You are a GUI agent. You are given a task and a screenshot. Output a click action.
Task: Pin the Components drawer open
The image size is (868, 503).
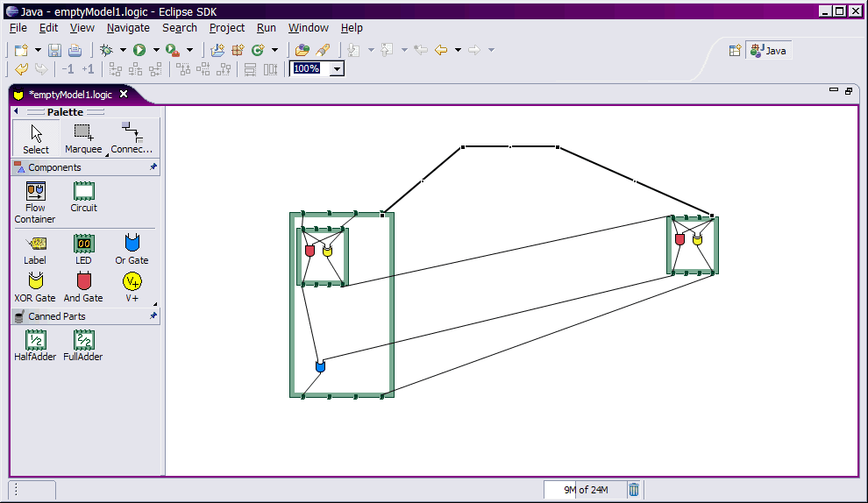pos(153,167)
